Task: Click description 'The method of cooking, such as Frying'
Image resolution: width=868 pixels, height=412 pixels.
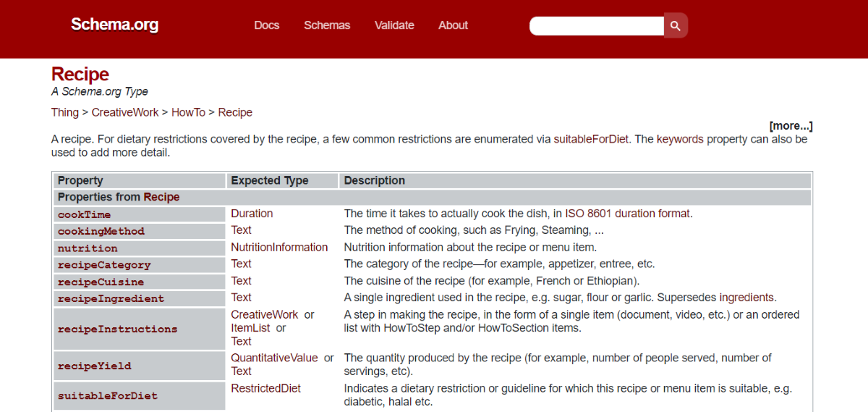Action: (x=474, y=230)
